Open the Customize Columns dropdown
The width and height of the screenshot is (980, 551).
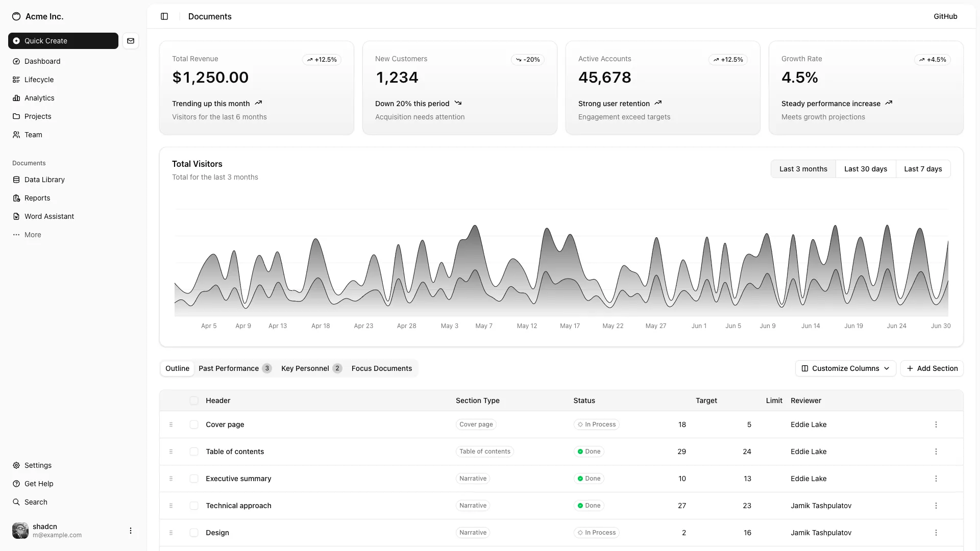(845, 368)
